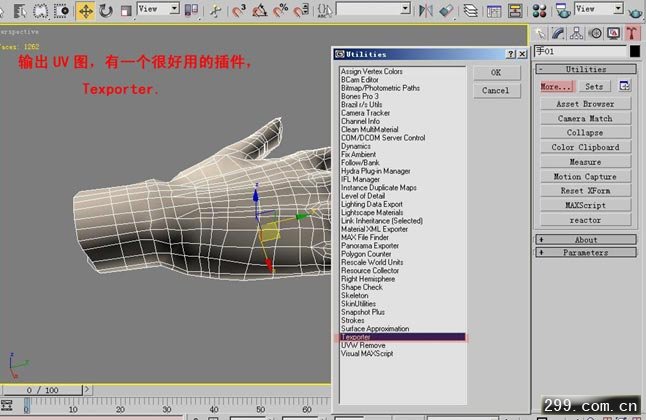
Task: Open render type View dropdown
Action: pos(599,9)
